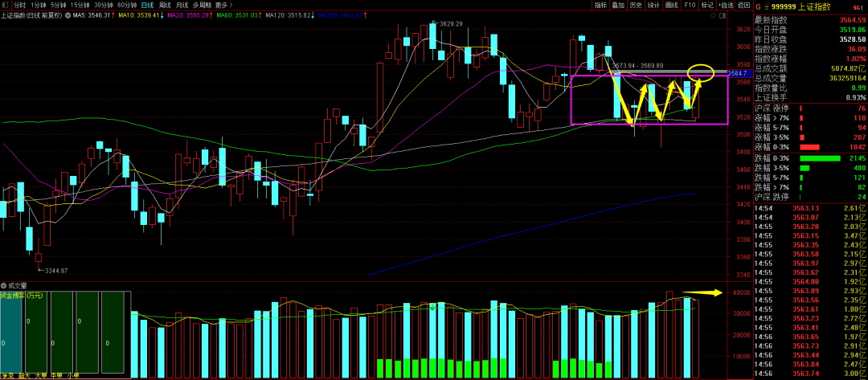The height and width of the screenshot is (380, 868).
Task: Switch to 日线 daily chart period
Action: pyautogui.click(x=147, y=5)
